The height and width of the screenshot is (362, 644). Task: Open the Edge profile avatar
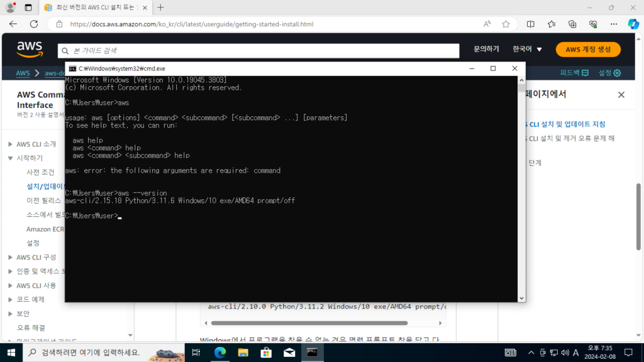tap(11, 8)
